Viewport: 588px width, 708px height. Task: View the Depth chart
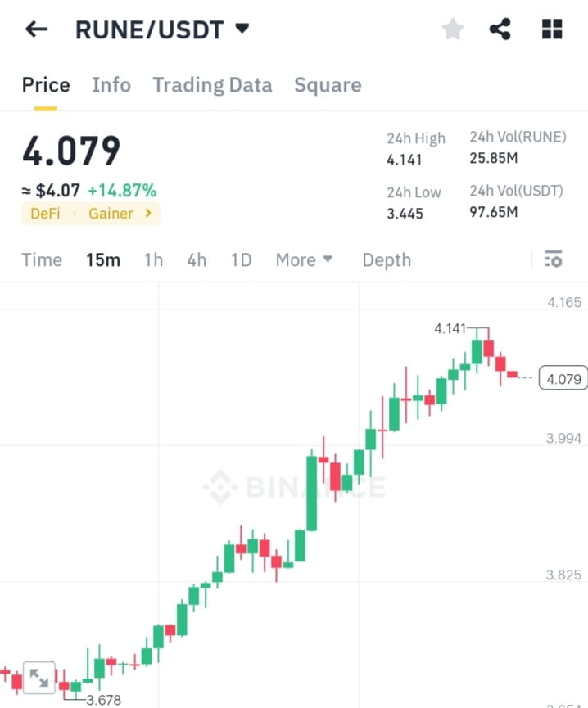(x=387, y=259)
